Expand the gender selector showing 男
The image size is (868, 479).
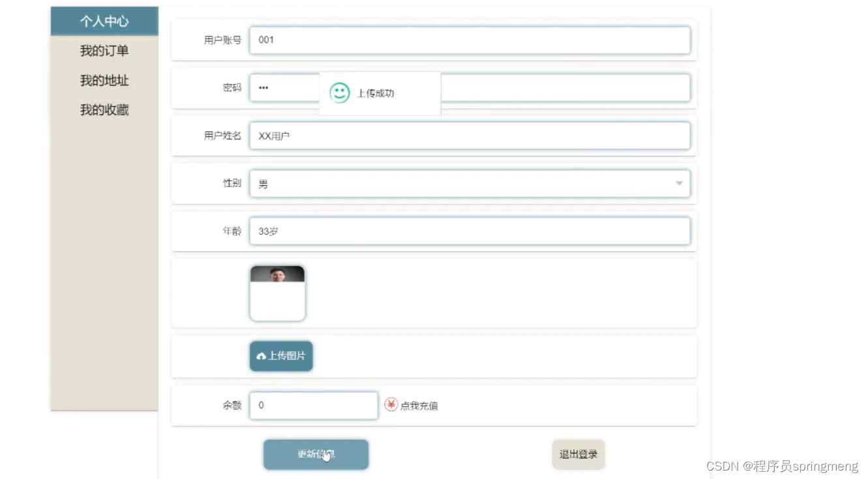(470, 183)
